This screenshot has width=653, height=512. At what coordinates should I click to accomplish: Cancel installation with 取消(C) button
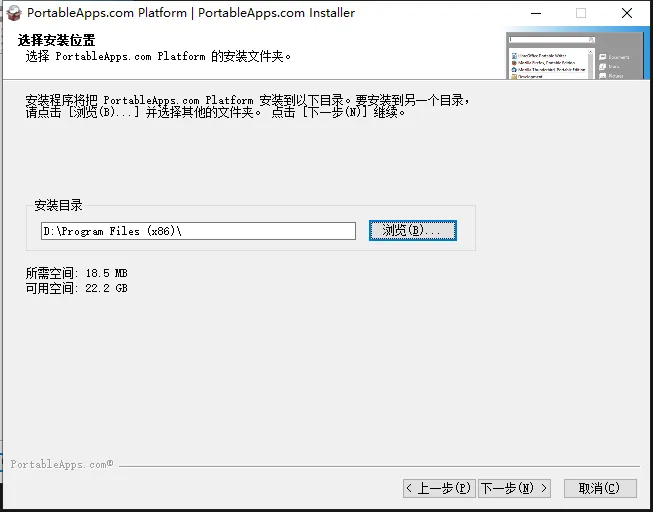[x=600, y=488]
